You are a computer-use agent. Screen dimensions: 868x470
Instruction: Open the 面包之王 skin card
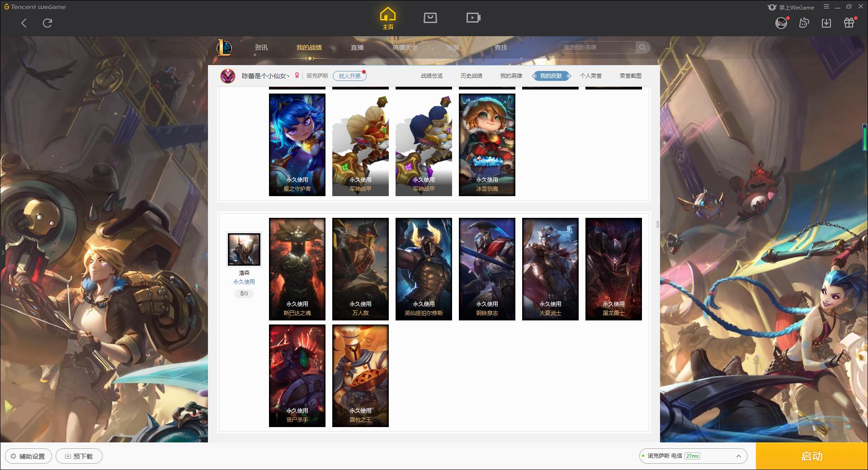point(360,376)
